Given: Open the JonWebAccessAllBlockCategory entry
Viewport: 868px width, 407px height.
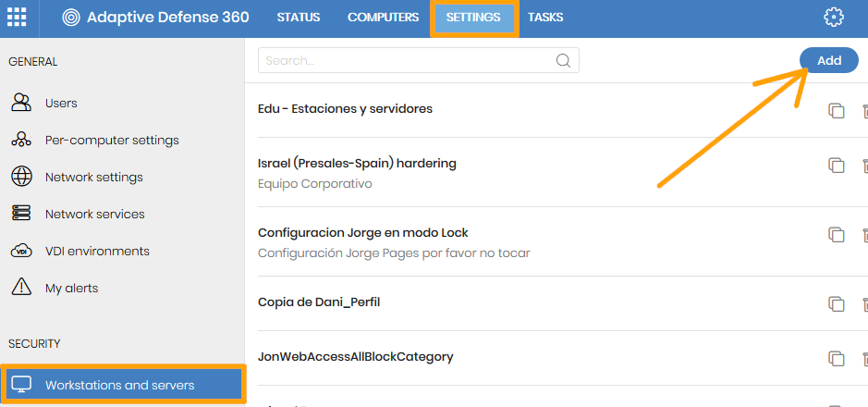Looking at the screenshot, I should 355,357.
